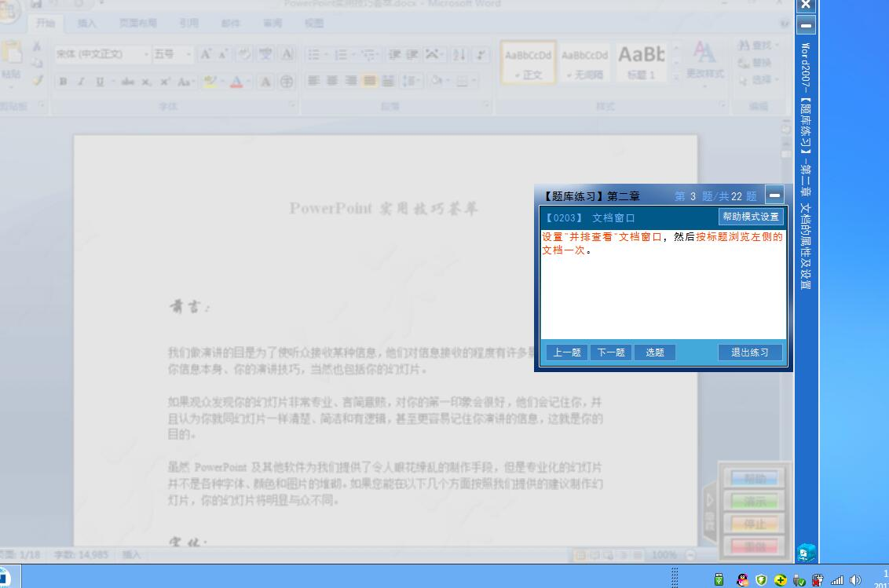Click the text highlight color button

(210, 82)
